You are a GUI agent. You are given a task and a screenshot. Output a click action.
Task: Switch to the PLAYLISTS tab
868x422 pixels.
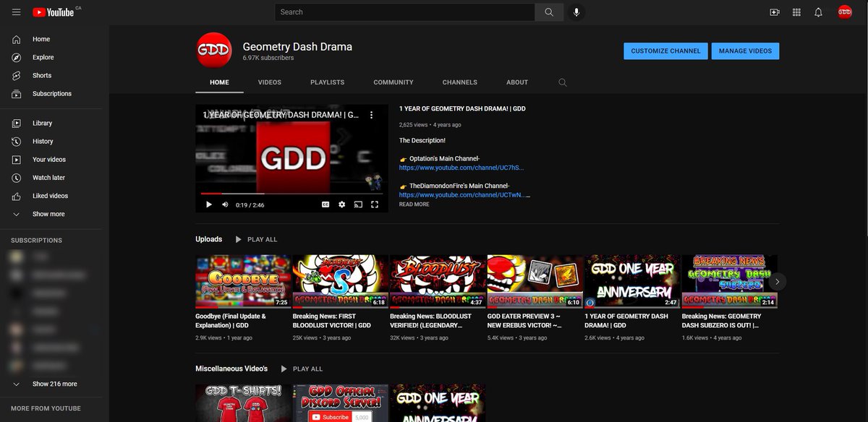coord(328,82)
